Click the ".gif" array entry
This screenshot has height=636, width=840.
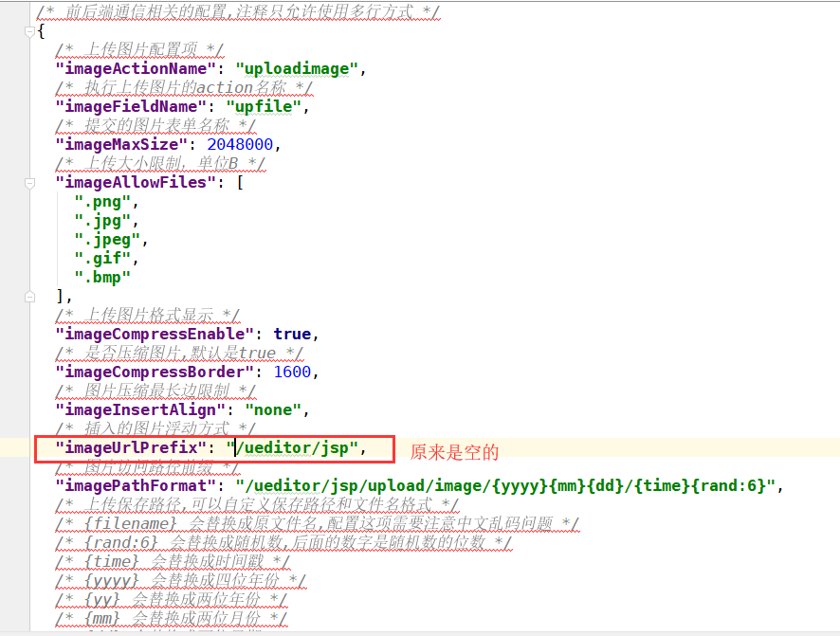click(102, 259)
